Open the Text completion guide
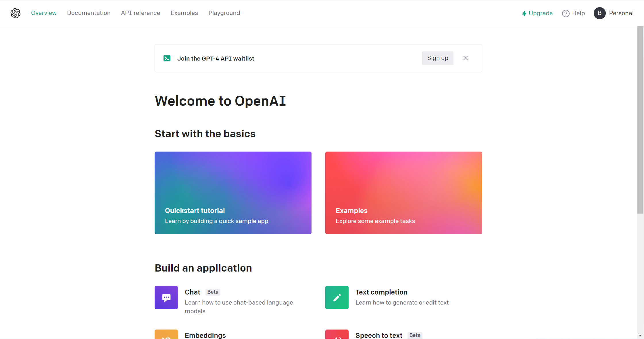 click(381, 292)
